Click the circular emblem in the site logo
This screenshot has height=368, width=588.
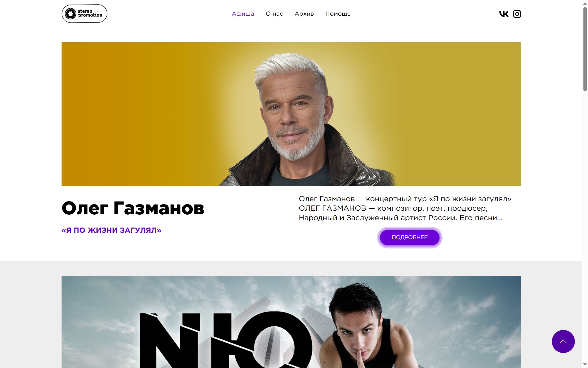point(70,13)
